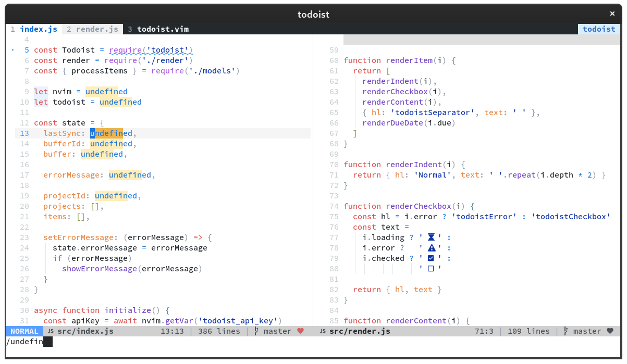The width and height of the screenshot is (627, 364).
Task: Click the '386 lines' status entry
Action: (x=219, y=331)
